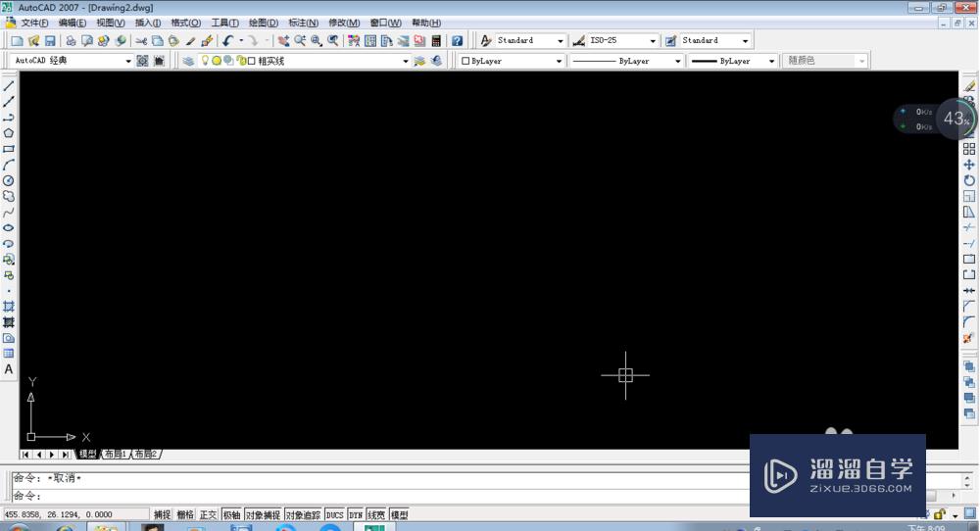Toggle 对象捕捉 object snap
This screenshot has width=980, height=531.
coord(263,514)
